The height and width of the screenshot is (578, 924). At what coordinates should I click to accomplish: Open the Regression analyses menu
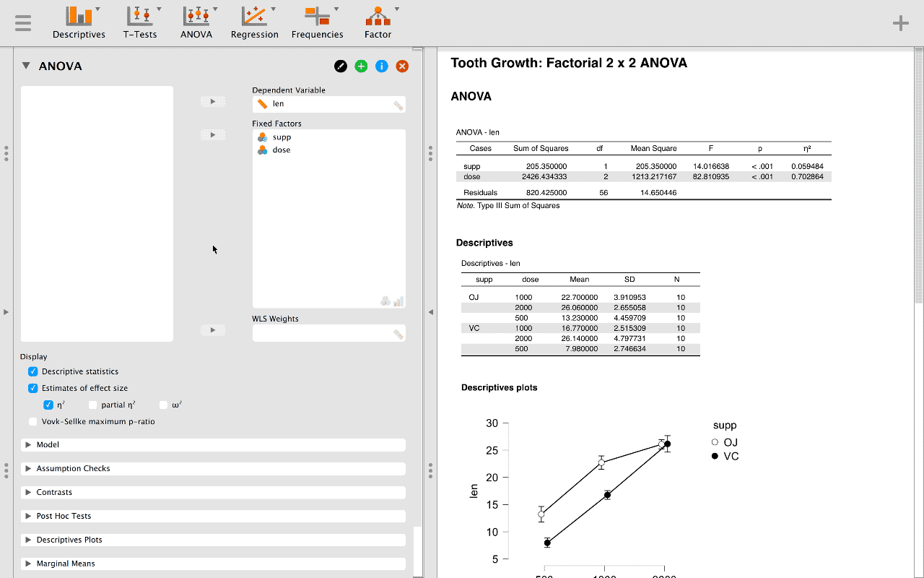point(255,22)
